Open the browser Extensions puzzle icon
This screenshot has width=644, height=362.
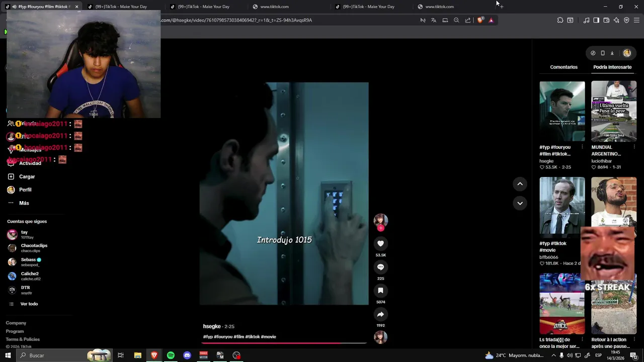pos(560,20)
